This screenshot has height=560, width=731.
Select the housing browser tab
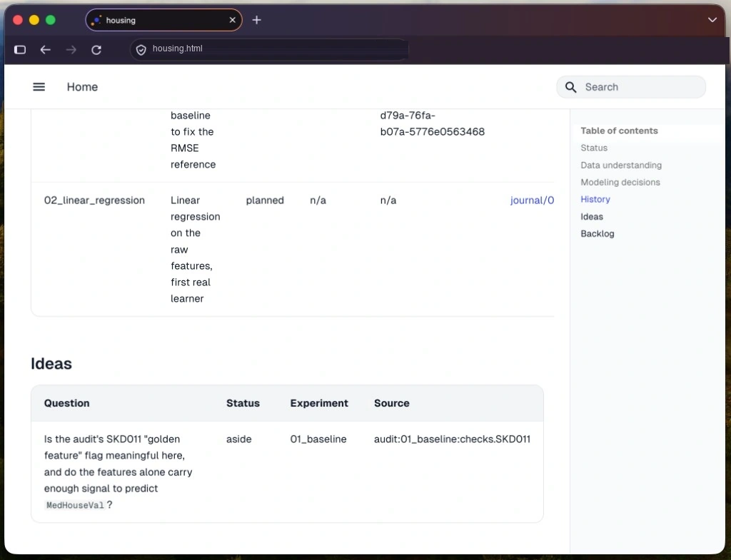pyautogui.click(x=163, y=20)
